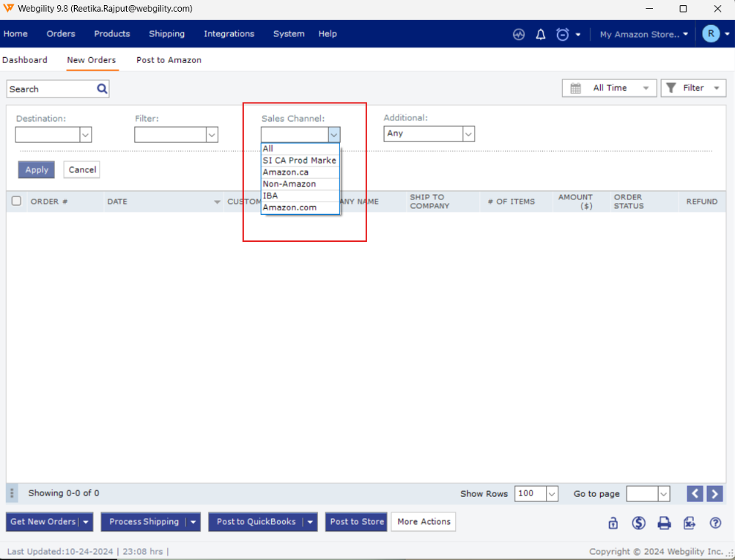735x560 pixels.
Task: Open More Actions button
Action: [x=424, y=522]
